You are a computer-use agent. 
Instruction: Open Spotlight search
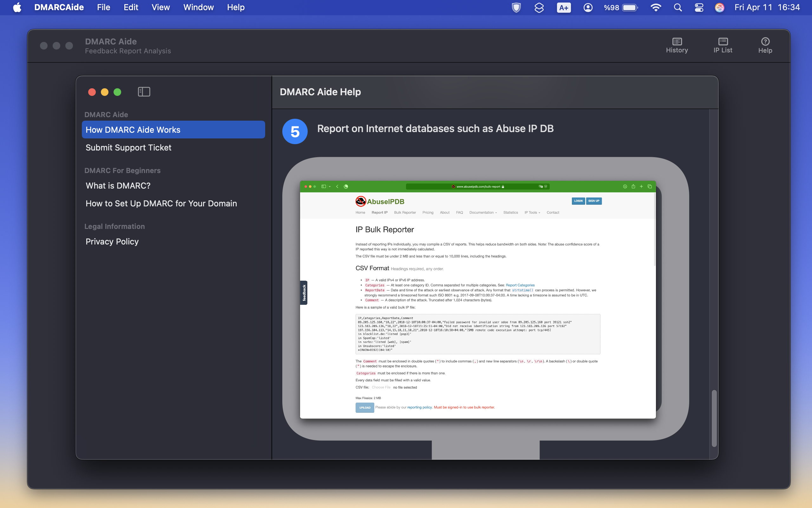point(678,7)
